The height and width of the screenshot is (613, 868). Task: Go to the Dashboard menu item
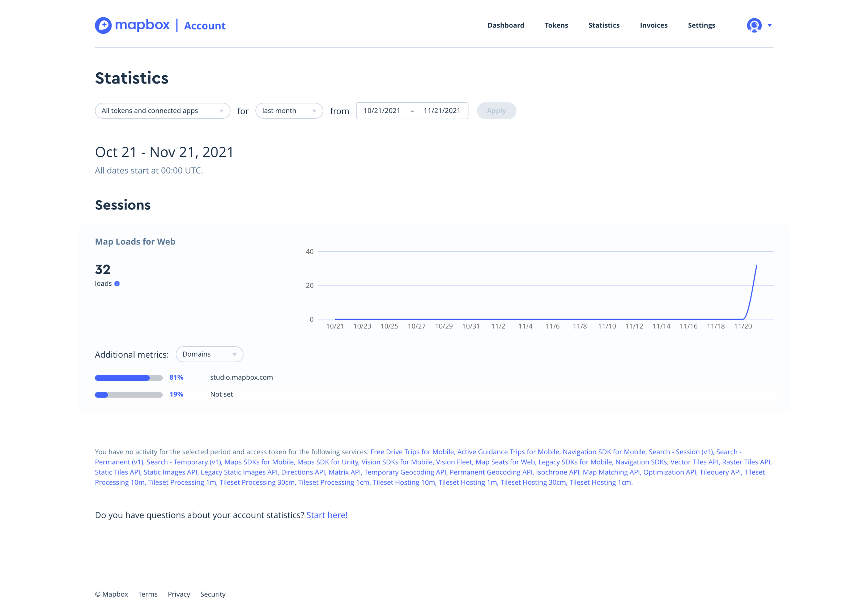(x=506, y=25)
